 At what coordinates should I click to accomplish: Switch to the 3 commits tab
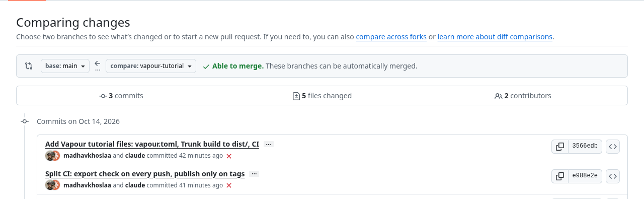121,96
